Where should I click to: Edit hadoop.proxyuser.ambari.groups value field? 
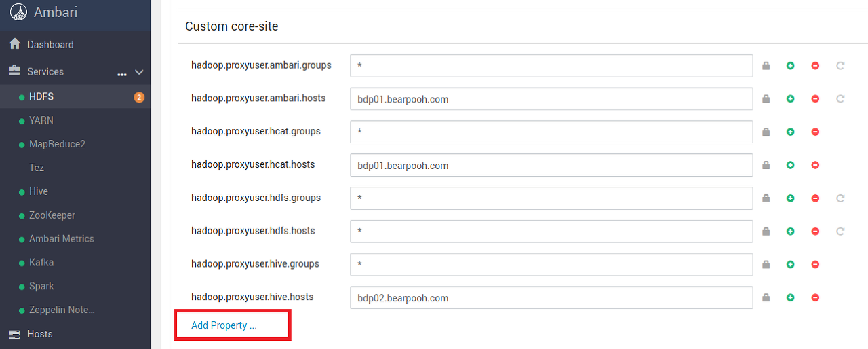pyautogui.click(x=551, y=66)
